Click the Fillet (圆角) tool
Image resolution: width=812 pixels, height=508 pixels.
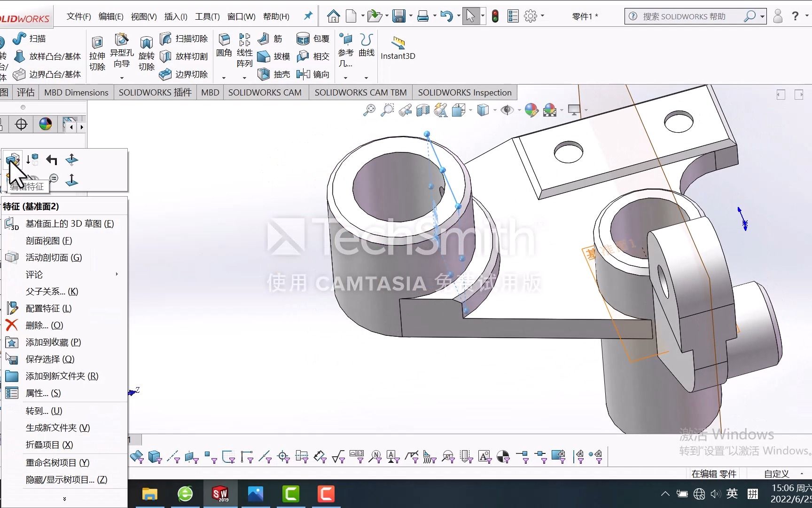(x=224, y=46)
